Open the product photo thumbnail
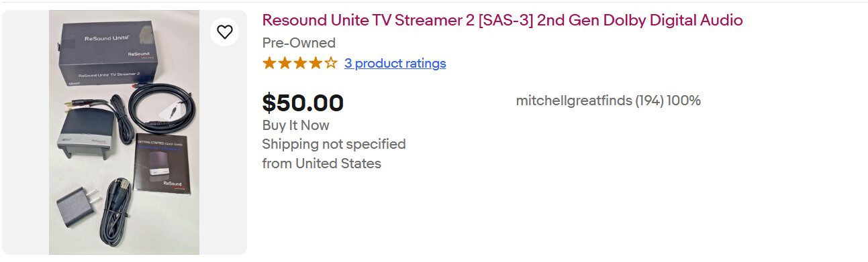 (124, 132)
